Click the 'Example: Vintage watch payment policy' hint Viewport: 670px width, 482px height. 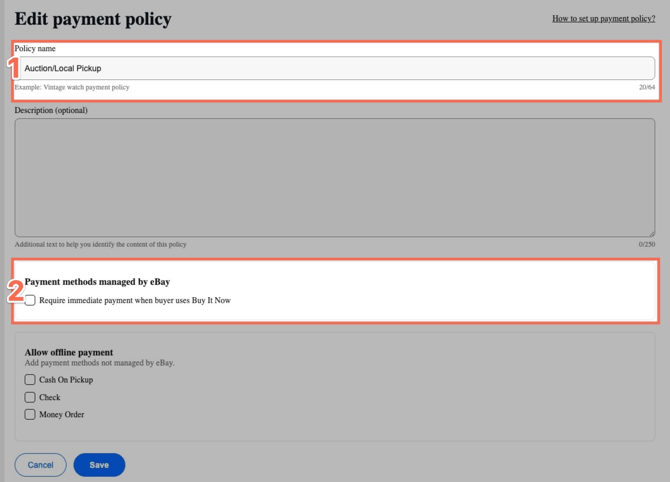[x=72, y=88]
